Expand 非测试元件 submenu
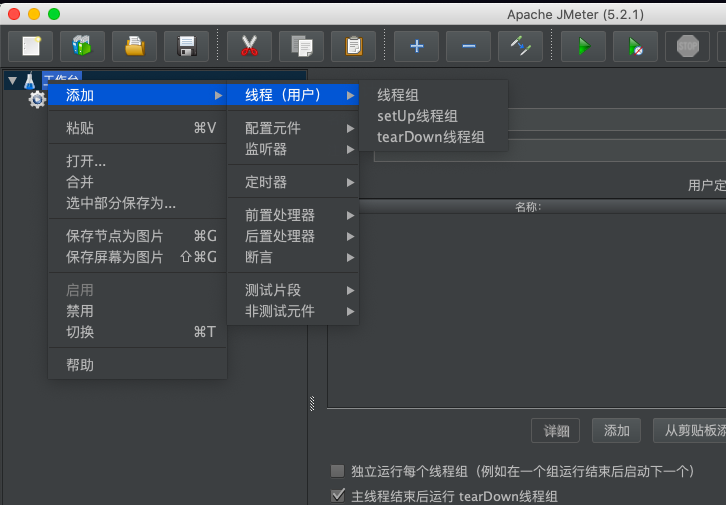 (x=293, y=311)
